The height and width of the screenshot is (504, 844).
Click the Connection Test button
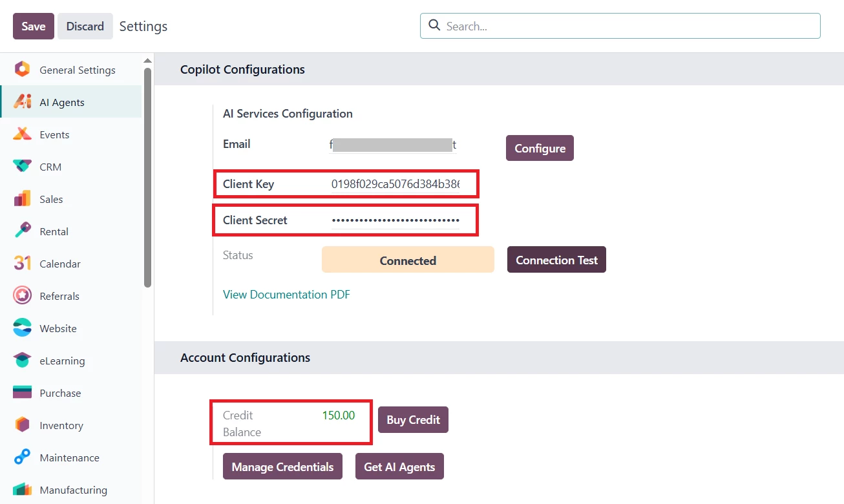(556, 260)
